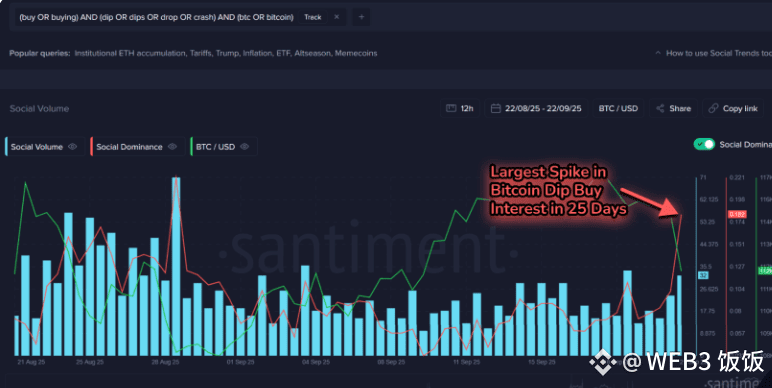Click the 12h interval icon
Image resolution: width=772 pixels, height=388 pixels.
point(450,108)
